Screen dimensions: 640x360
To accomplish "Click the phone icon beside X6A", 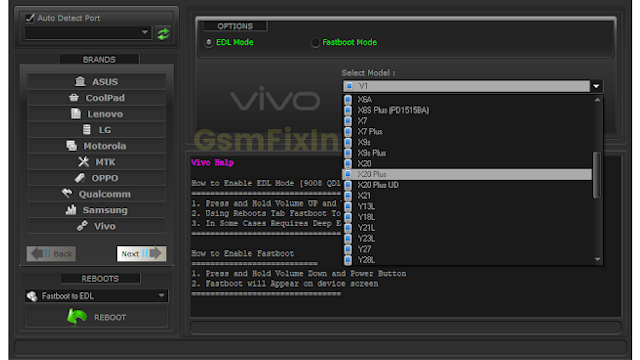I will coord(348,100).
